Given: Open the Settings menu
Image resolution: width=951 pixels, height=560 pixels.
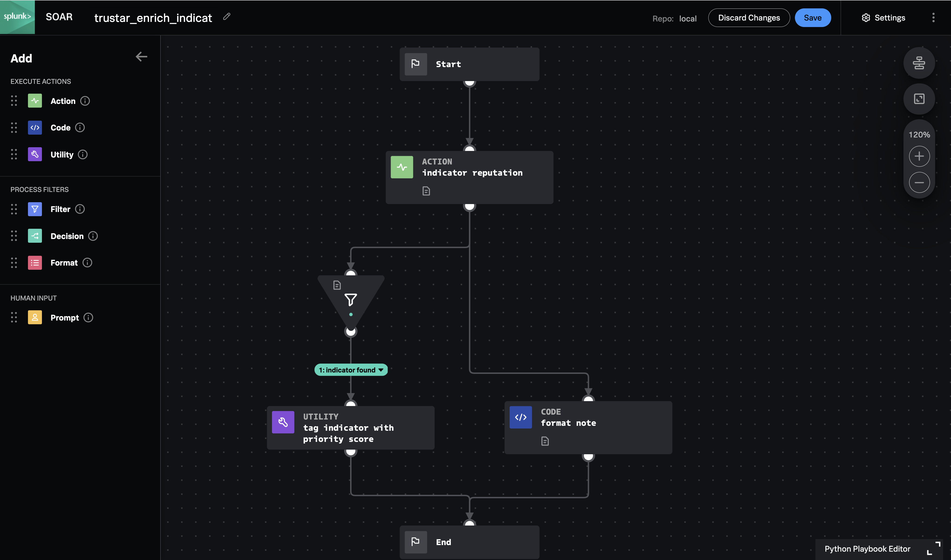Looking at the screenshot, I should [x=883, y=18].
